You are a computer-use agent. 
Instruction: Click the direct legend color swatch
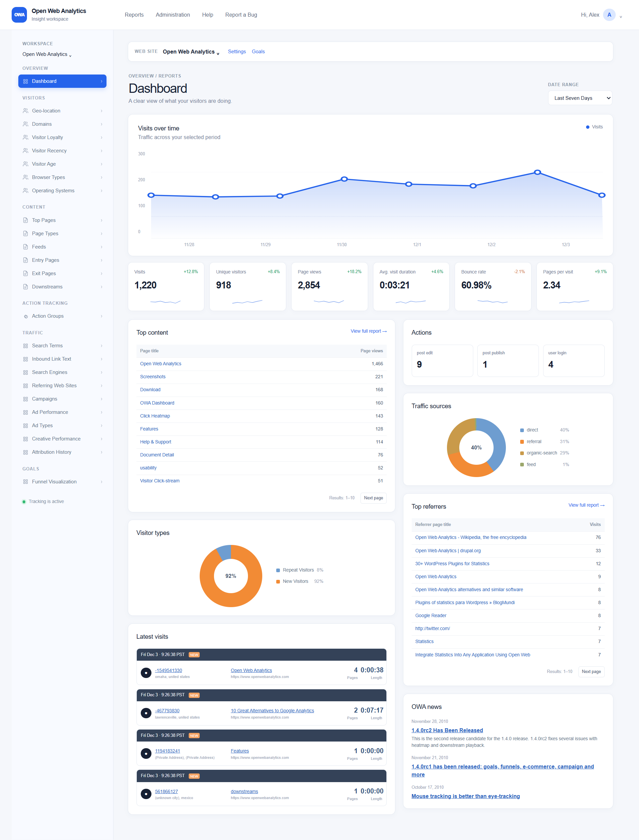tap(522, 430)
